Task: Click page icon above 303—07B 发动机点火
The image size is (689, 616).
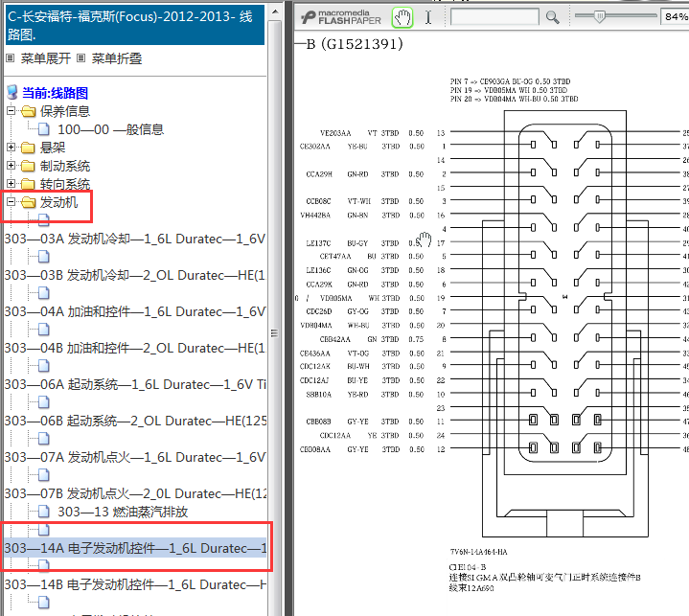Action: [43, 475]
